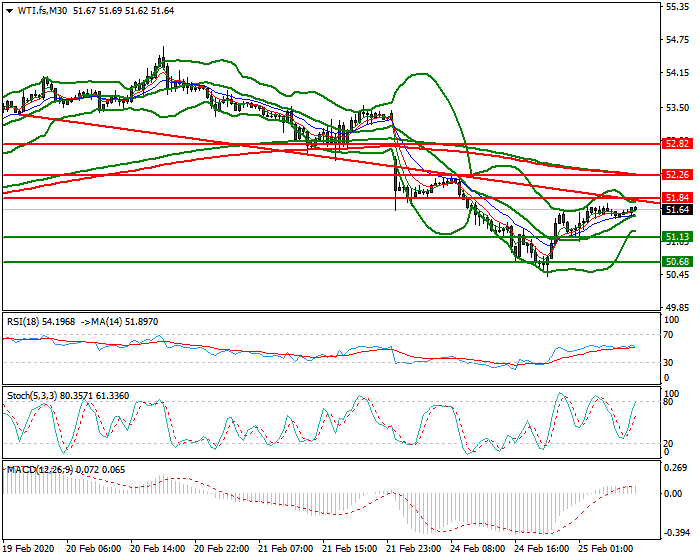Open the chart dropdown triangle beside WTI.fs

[x=9, y=11]
